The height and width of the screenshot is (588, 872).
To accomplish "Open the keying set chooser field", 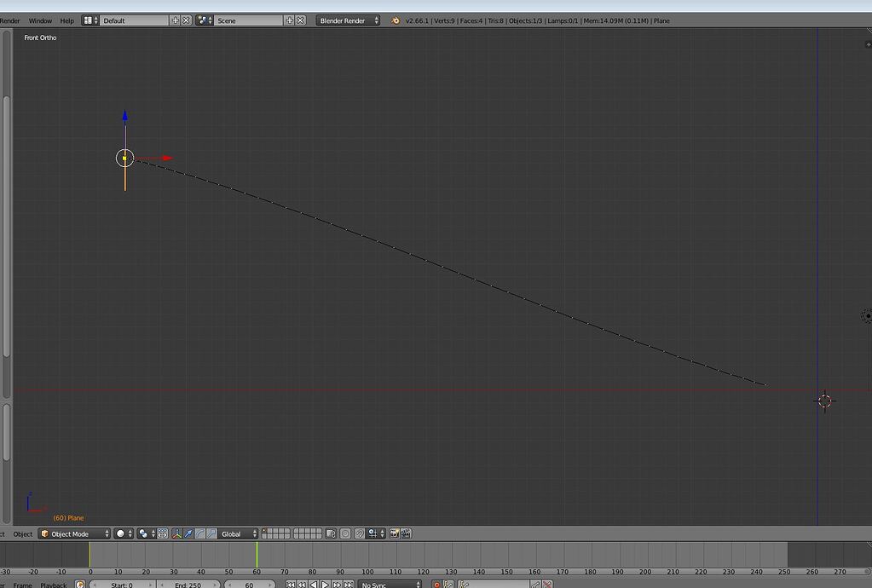I will [x=493, y=585].
